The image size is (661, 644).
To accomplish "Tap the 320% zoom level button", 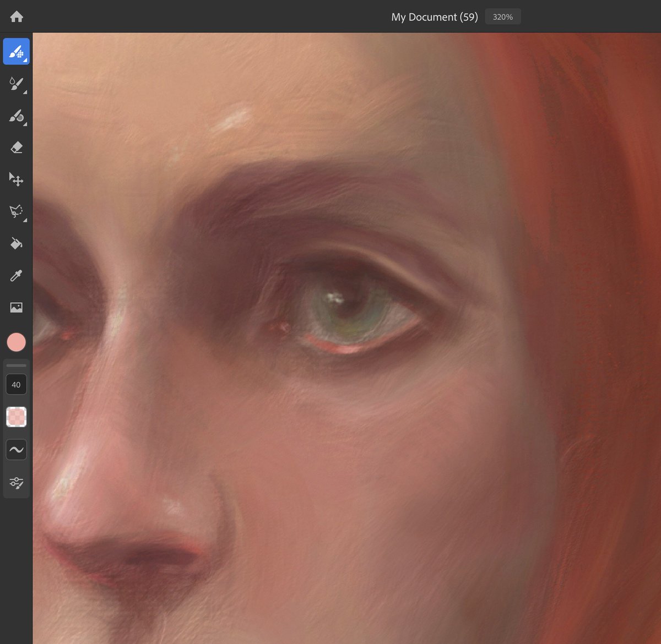I will 502,17.
